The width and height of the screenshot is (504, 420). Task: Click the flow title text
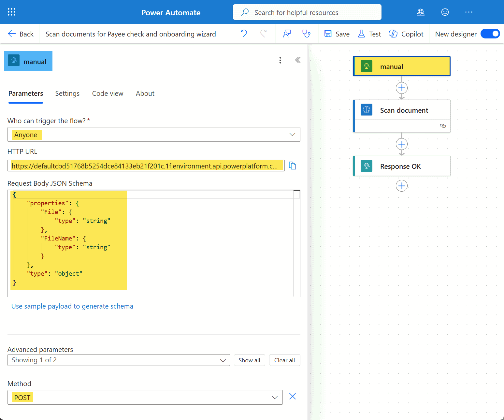click(x=131, y=34)
